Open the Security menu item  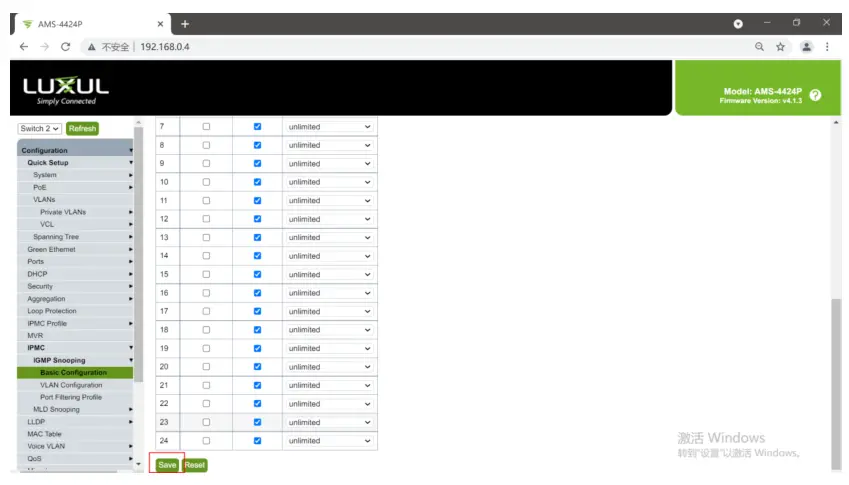coord(75,286)
